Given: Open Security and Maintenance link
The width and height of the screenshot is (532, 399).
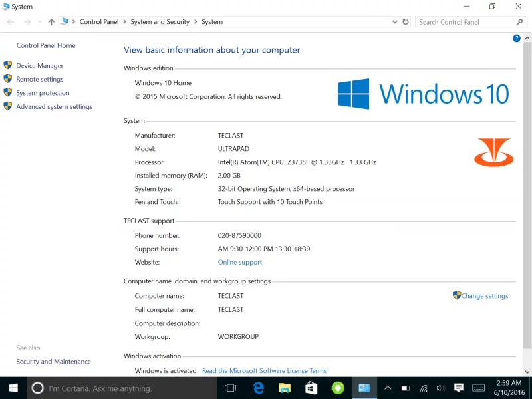Looking at the screenshot, I should coord(54,362).
